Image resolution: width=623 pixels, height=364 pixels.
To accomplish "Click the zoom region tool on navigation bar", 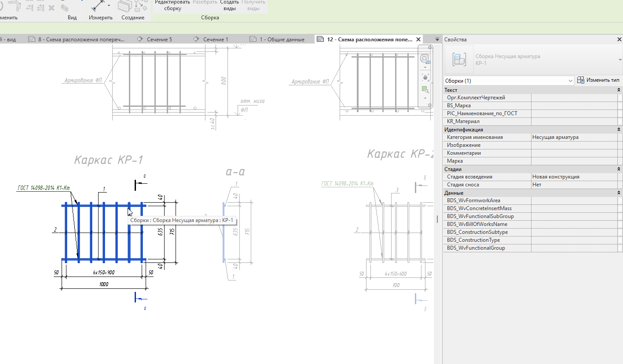I will point(425,90).
